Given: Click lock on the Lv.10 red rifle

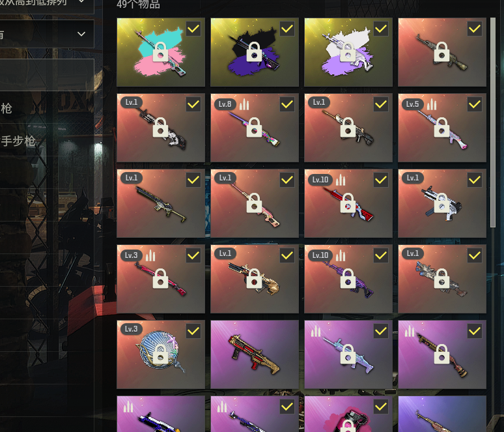Looking at the screenshot, I should [x=348, y=203].
